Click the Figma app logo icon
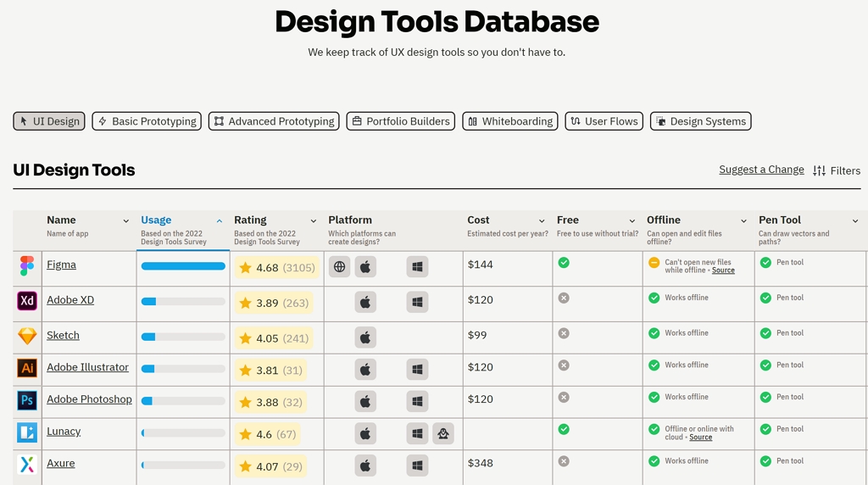This screenshot has height=485, width=868. pyautogui.click(x=27, y=266)
